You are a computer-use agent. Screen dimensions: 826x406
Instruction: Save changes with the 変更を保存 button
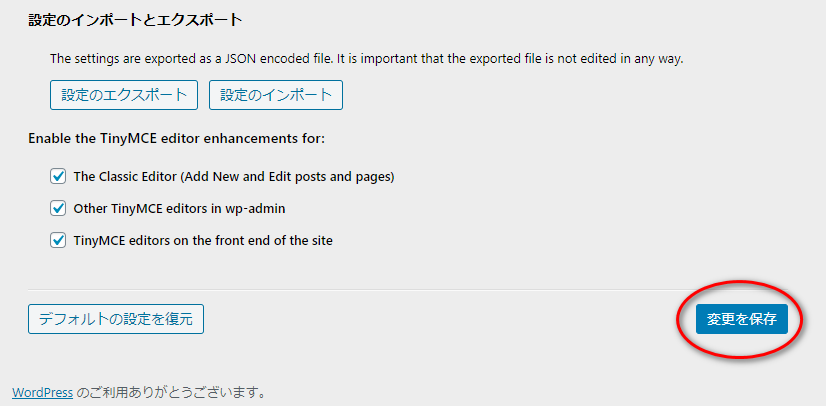click(741, 319)
